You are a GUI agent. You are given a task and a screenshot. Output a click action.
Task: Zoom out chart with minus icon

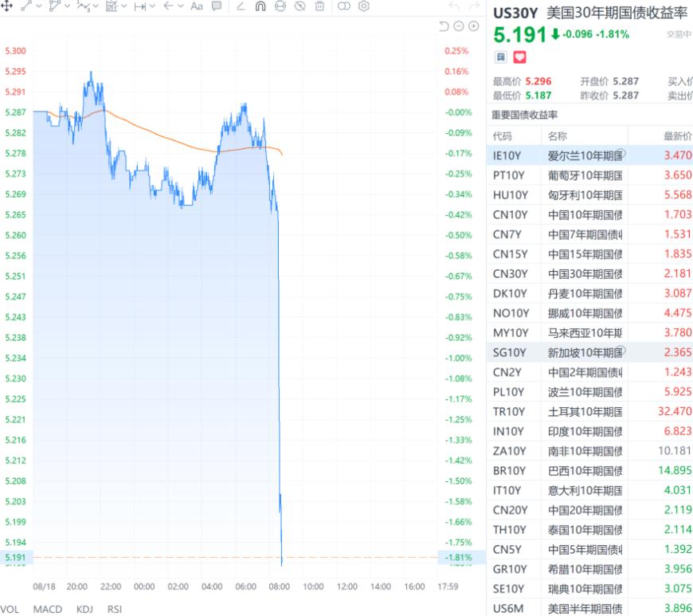[x=459, y=26]
